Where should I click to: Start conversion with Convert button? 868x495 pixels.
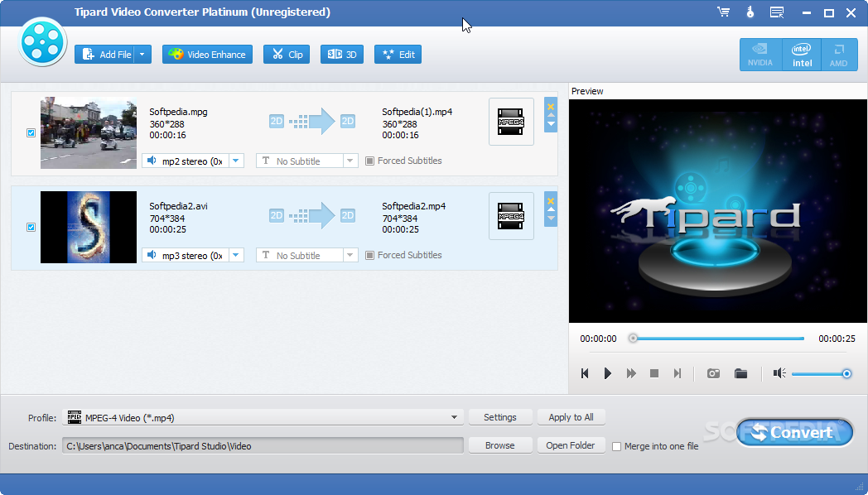coord(794,432)
